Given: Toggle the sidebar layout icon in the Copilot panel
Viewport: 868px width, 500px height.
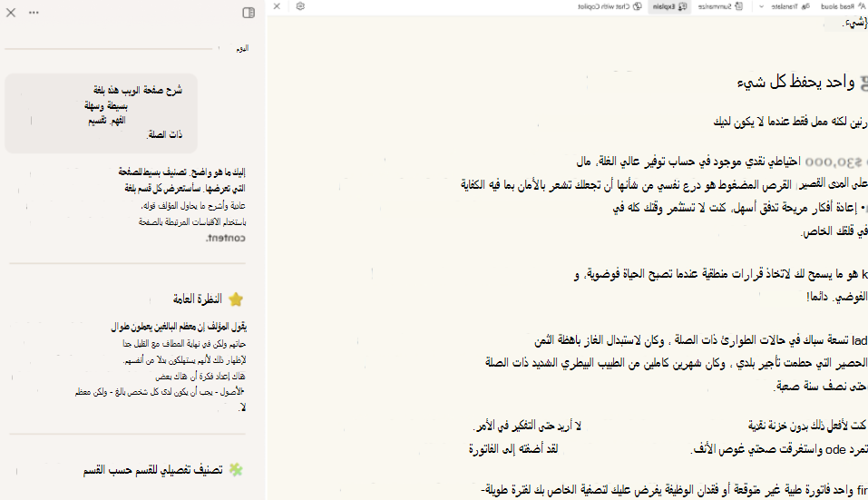Looking at the screenshot, I should [249, 13].
